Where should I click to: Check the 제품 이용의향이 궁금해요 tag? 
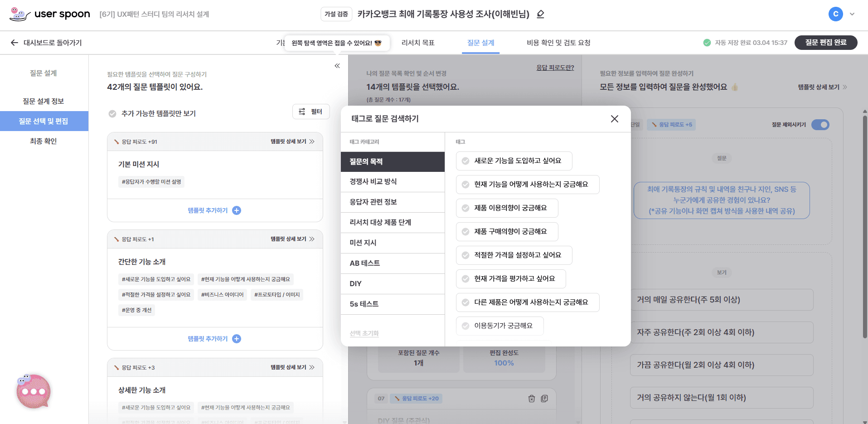(507, 208)
